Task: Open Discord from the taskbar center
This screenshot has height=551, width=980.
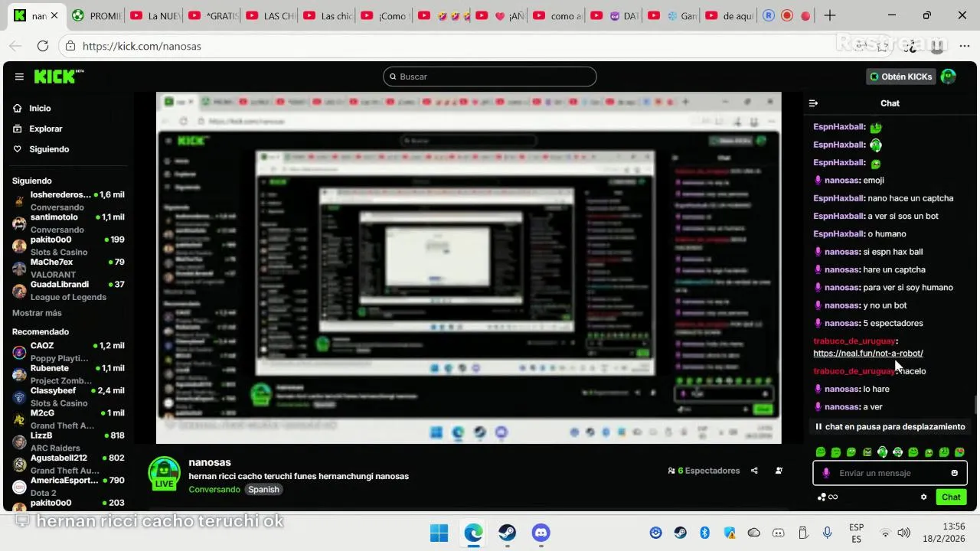Action: point(541,533)
